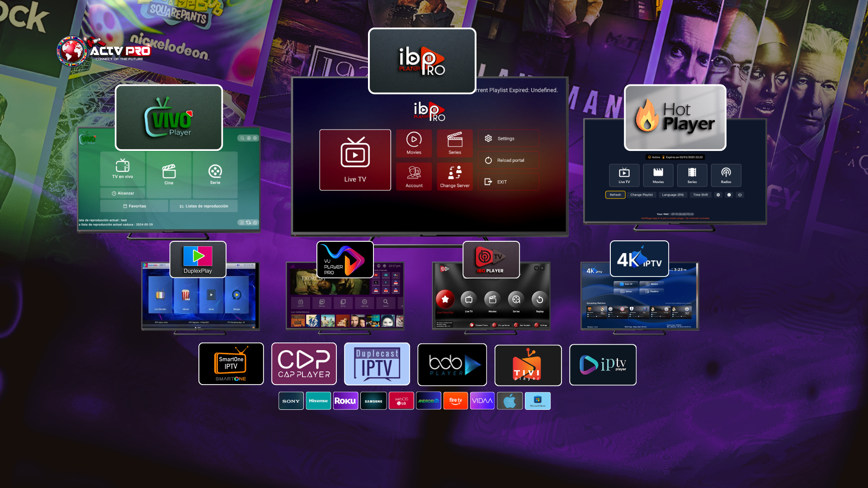Click the Roku platform badge
The width and height of the screenshot is (868, 488).
(345, 401)
